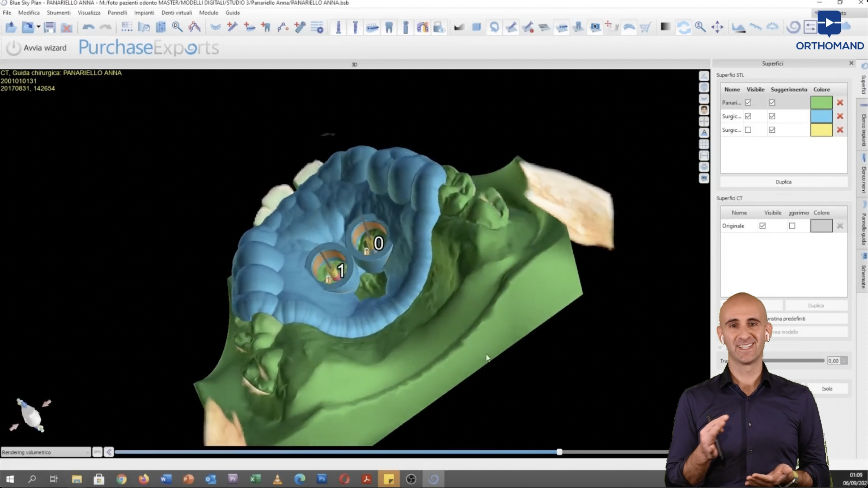Expand the import folder dropdown arrow

(39, 27)
